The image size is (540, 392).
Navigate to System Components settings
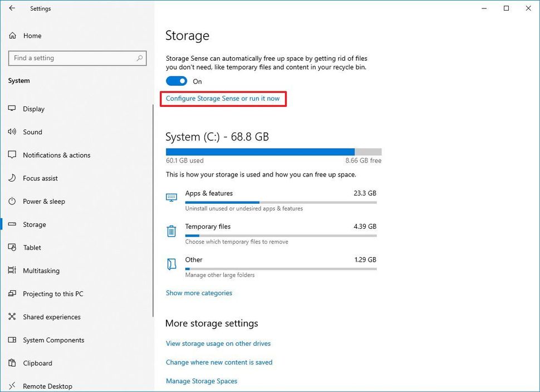click(x=12, y=340)
